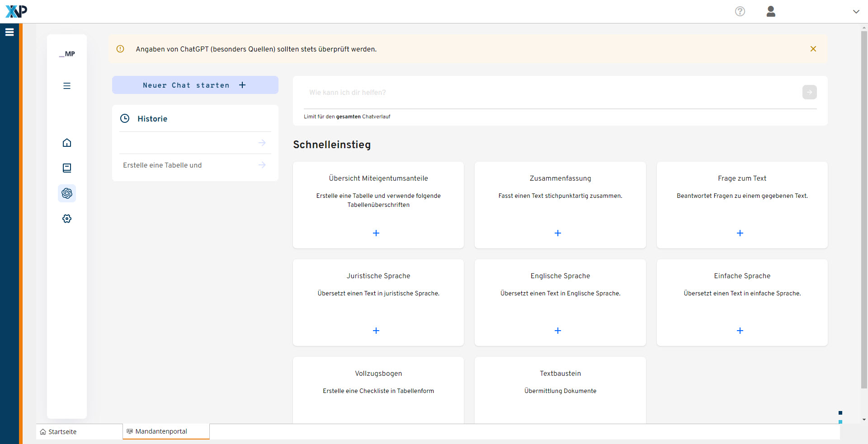Open the user profile icon
This screenshot has height=444, width=868.
point(771,11)
